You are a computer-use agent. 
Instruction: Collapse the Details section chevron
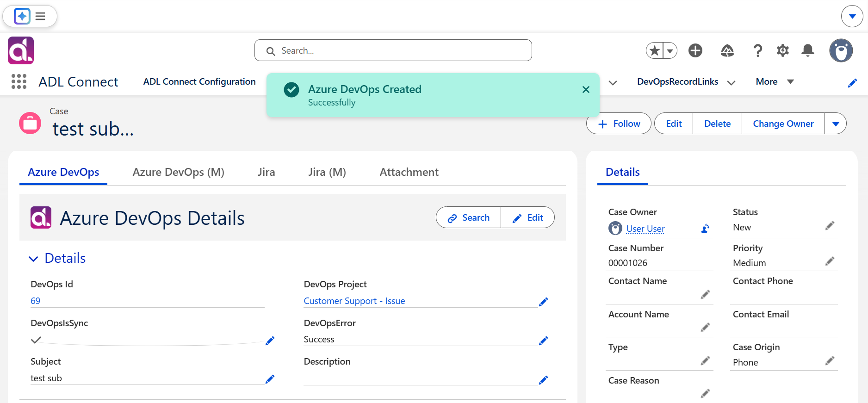click(33, 259)
